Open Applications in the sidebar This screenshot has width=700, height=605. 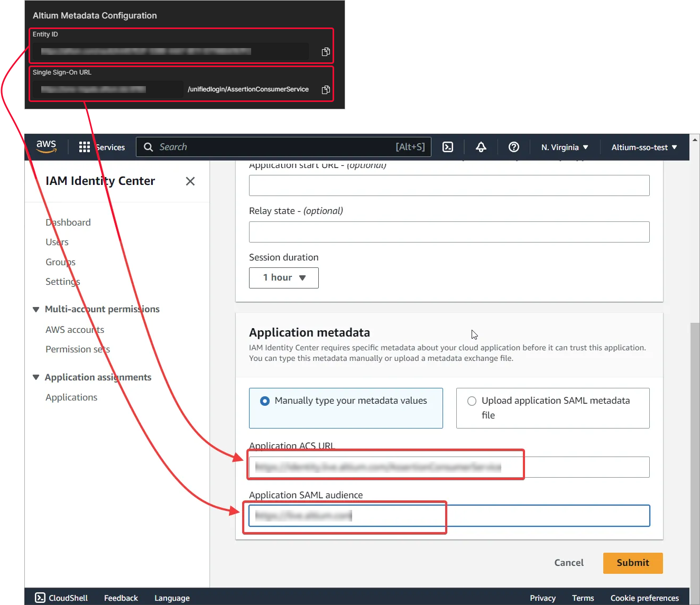point(71,397)
